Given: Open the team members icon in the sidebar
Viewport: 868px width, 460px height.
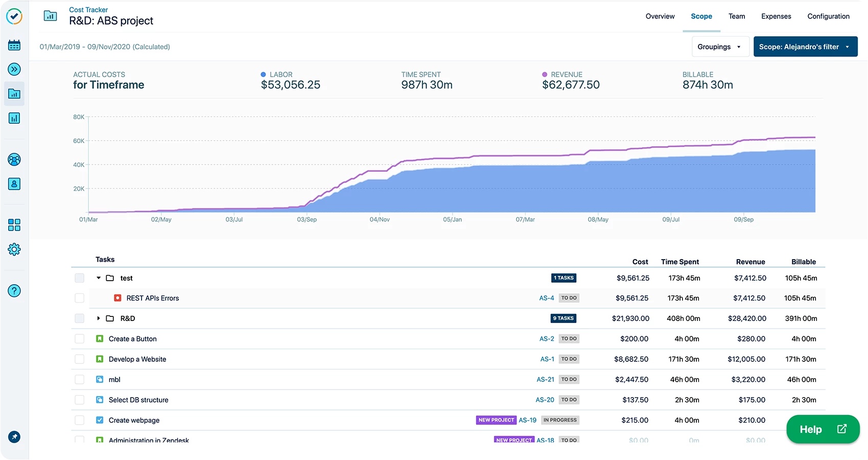Looking at the screenshot, I should pos(14,159).
